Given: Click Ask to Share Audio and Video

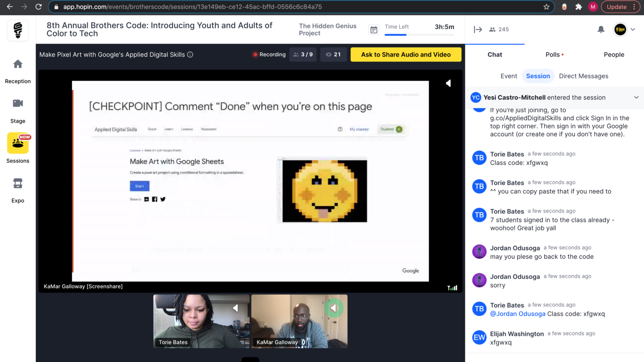Looking at the screenshot, I should pyautogui.click(x=406, y=55).
